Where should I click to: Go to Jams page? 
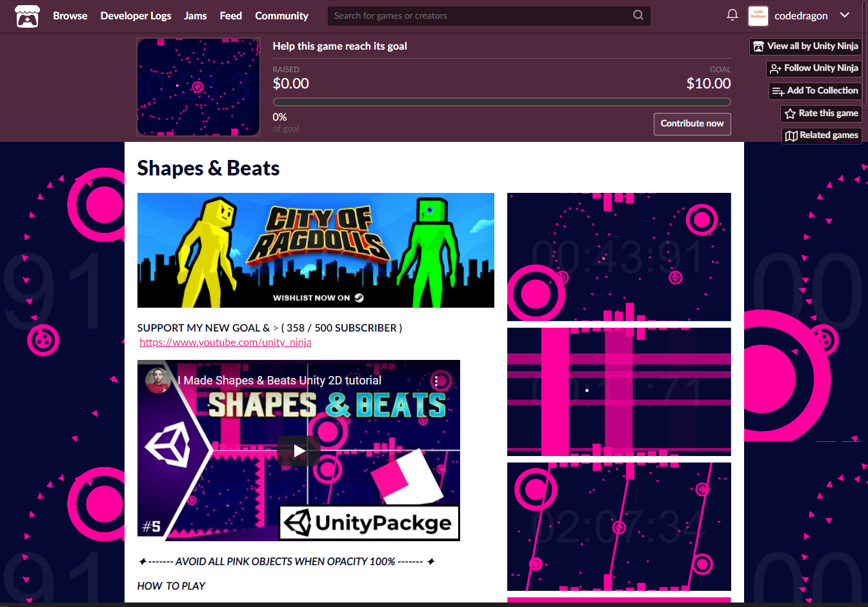[x=196, y=15]
